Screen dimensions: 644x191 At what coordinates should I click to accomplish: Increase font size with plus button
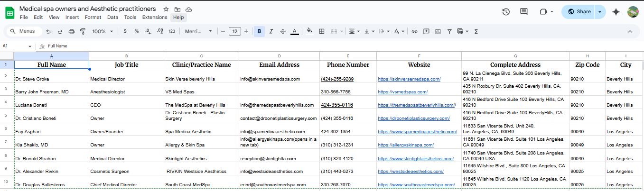(x=246, y=31)
